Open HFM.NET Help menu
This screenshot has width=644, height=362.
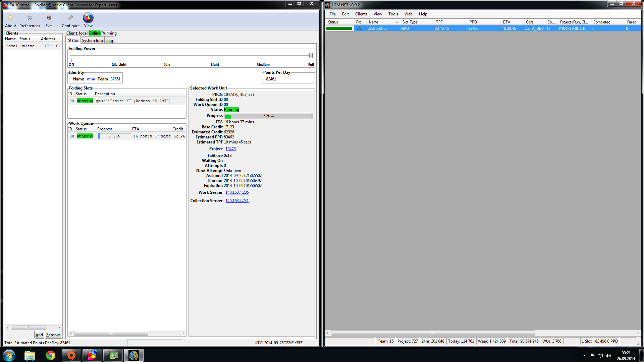[423, 14]
